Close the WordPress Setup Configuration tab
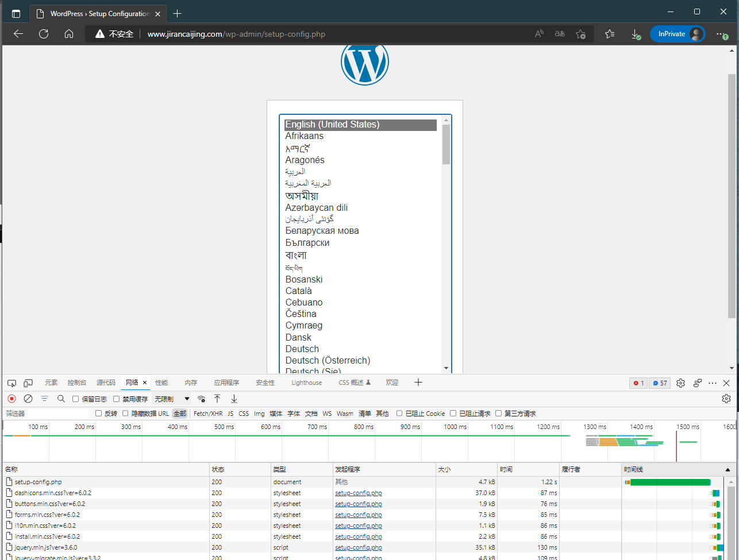Image resolution: width=739 pixels, height=560 pixels. pos(158,14)
